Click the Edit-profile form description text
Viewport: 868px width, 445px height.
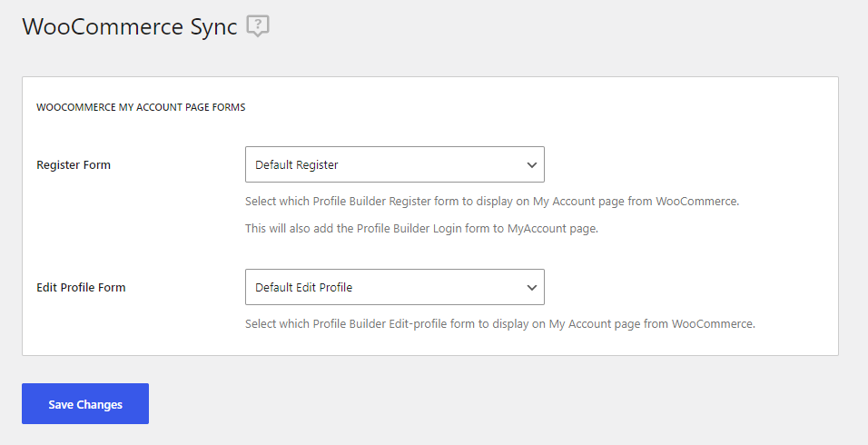(x=500, y=324)
